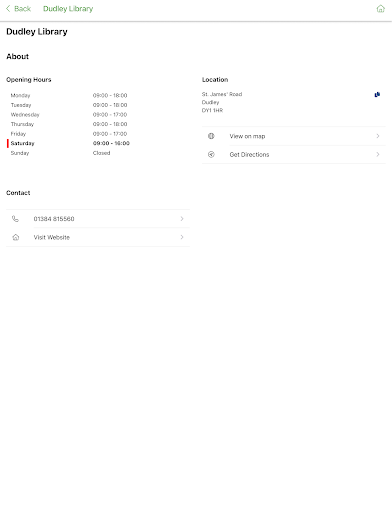
Task: Open Get Directions
Action: pyautogui.click(x=294, y=154)
